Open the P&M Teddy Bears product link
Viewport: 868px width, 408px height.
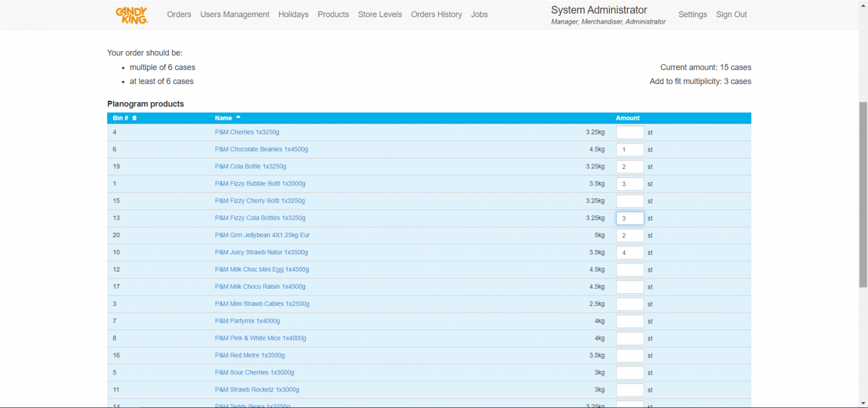click(253, 405)
